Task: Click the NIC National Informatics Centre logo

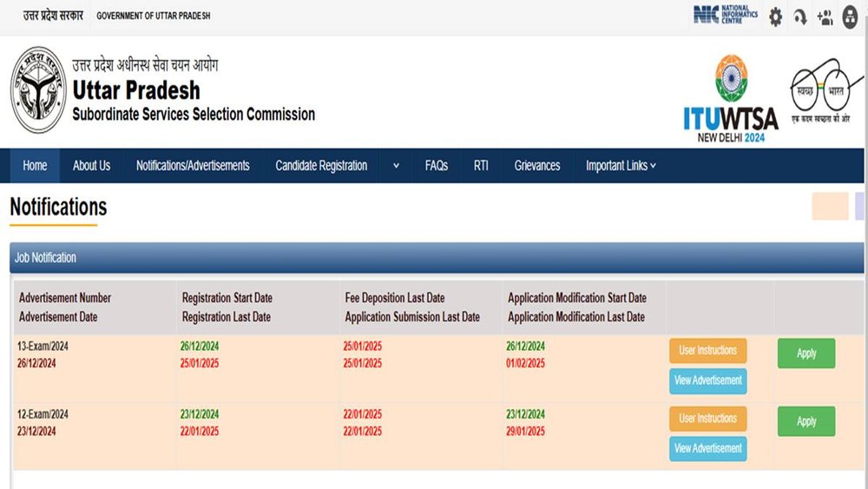Action: click(725, 15)
